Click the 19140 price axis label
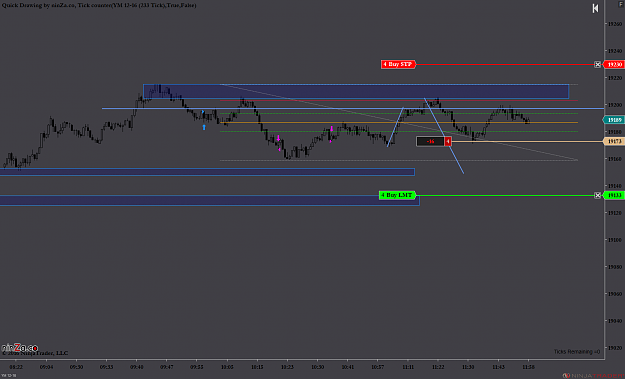The height and width of the screenshot is (379, 625). (615, 186)
